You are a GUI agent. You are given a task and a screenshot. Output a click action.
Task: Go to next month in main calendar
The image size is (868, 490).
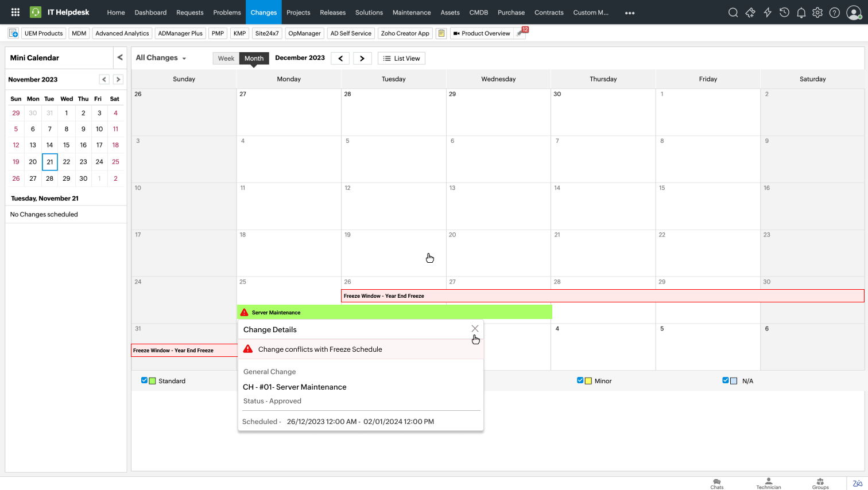coord(362,59)
